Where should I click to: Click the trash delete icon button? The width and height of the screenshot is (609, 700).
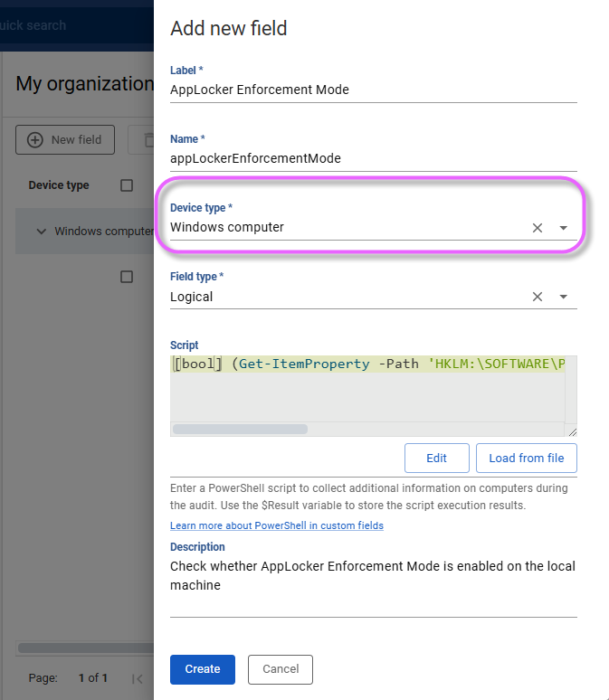(x=148, y=140)
